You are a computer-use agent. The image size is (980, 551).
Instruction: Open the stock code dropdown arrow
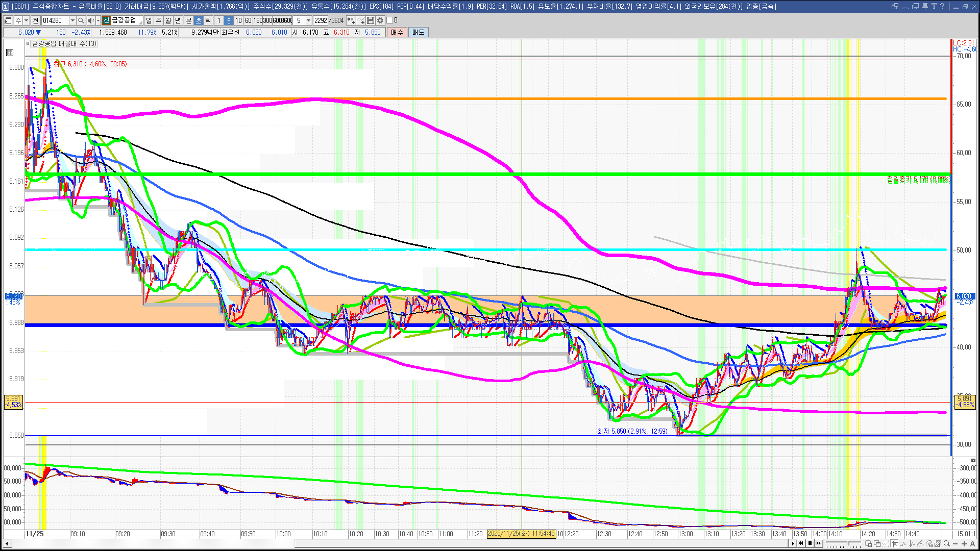tap(72, 20)
